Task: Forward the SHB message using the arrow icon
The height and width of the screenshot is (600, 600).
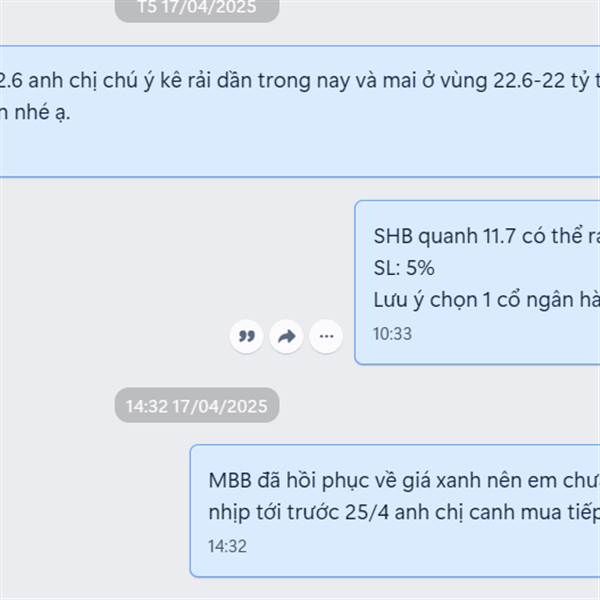Action: [x=286, y=336]
